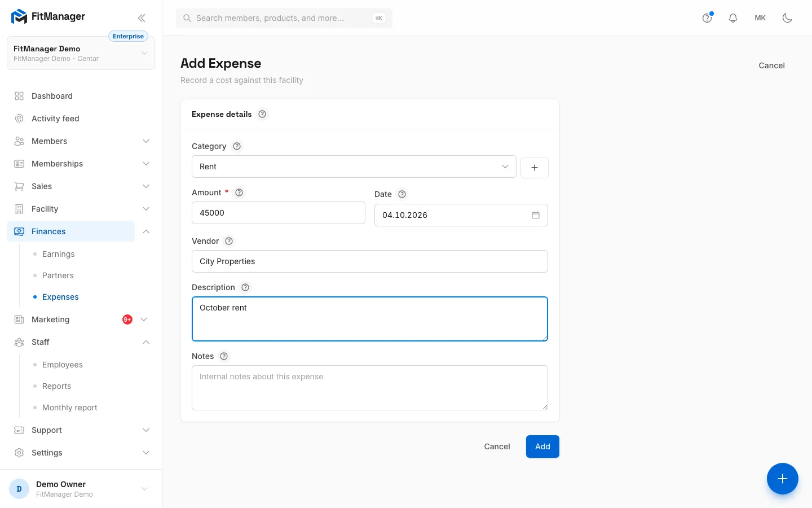Expand the Memberships menu

[146, 164]
